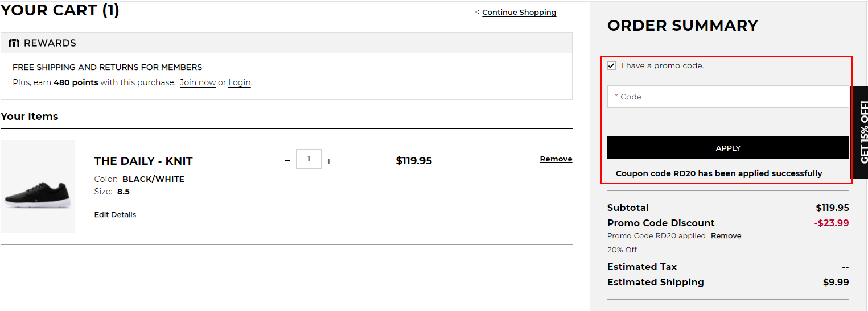Click the $119.95 item price
This screenshot has height=311, width=868.
pyautogui.click(x=414, y=161)
